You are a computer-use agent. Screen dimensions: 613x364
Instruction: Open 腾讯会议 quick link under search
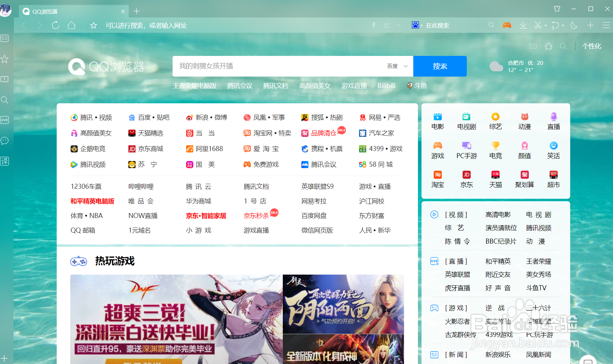coord(240,86)
